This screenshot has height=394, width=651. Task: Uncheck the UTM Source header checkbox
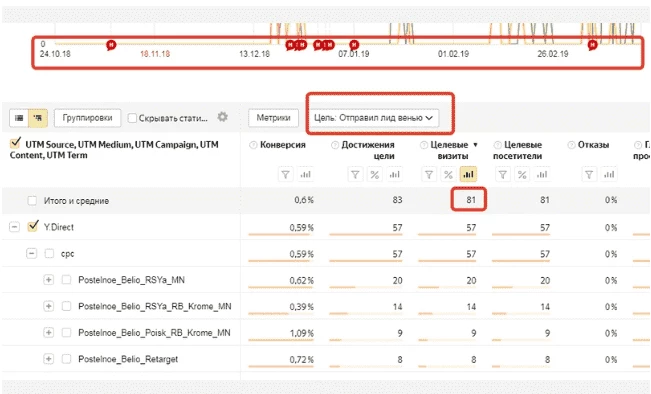15,143
